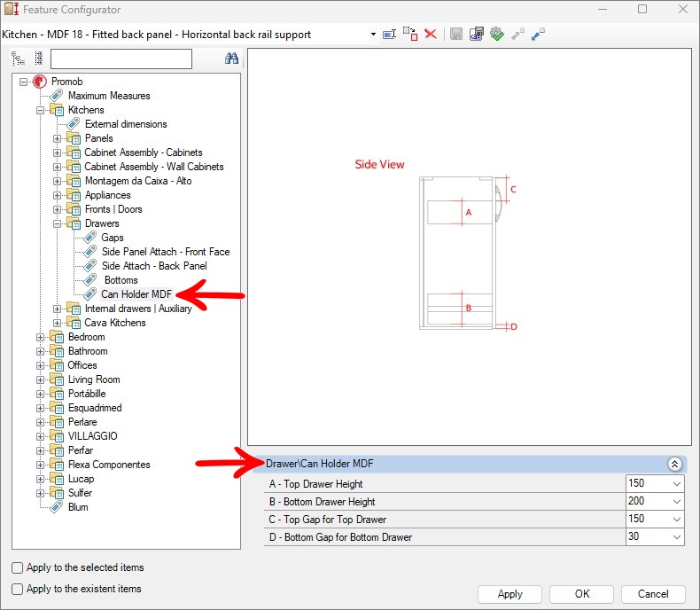
Task: Collapse the Drawers tree node
Action: click(x=57, y=223)
